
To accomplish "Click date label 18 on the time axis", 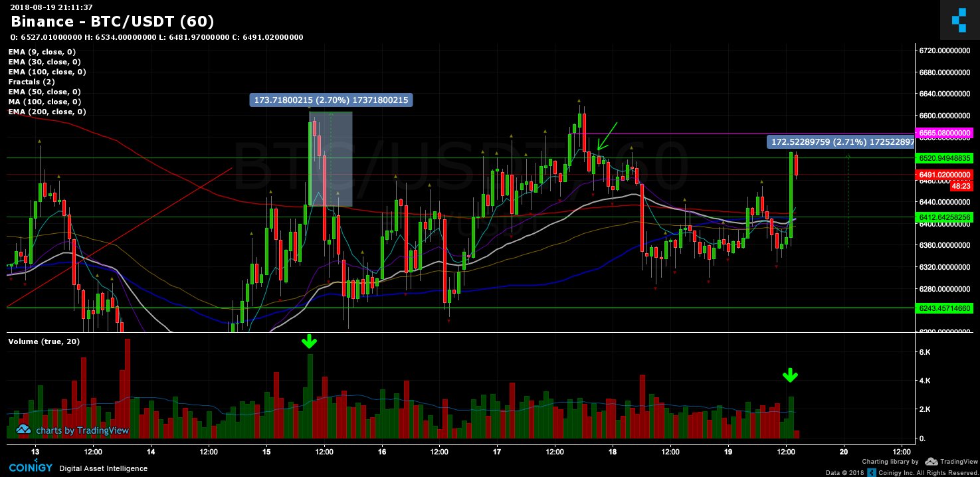I will (x=613, y=451).
